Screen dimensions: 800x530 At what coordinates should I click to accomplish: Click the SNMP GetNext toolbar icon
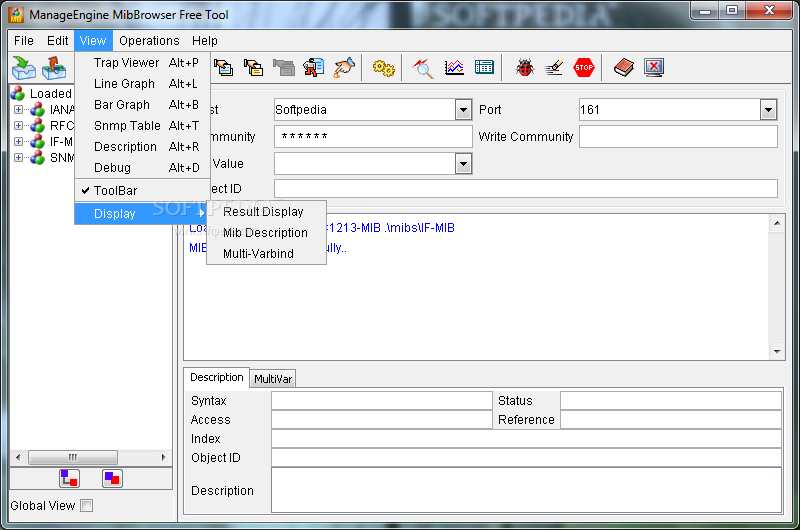(253, 67)
